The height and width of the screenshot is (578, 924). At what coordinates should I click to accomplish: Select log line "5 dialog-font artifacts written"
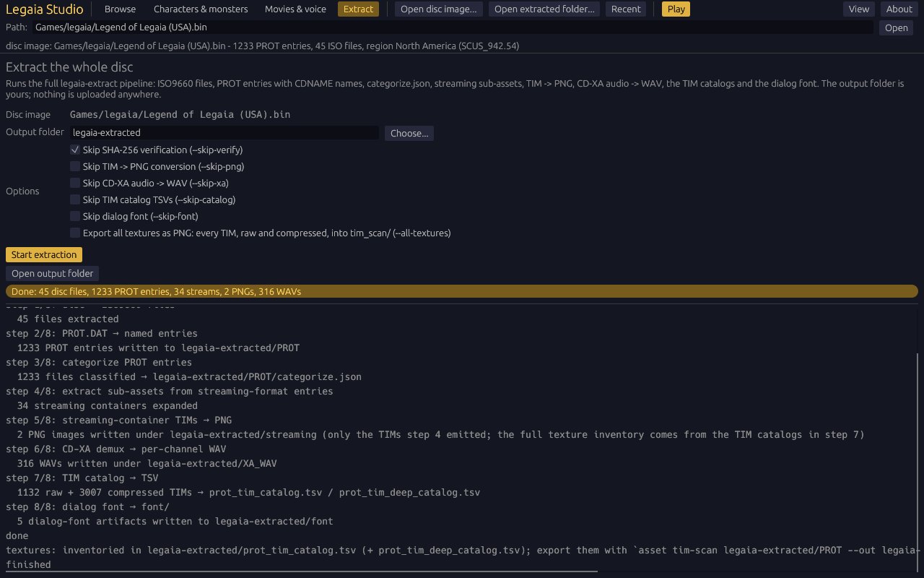(175, 522)
